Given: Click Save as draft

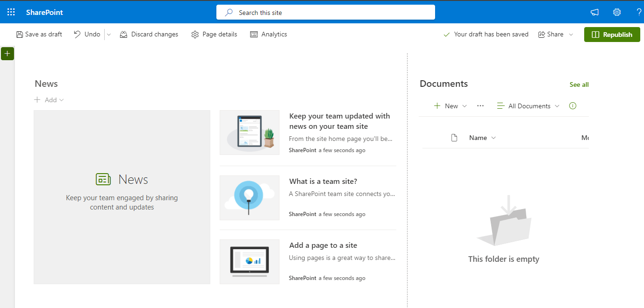Looking at the screenshot, I should [x=39, y=35].
